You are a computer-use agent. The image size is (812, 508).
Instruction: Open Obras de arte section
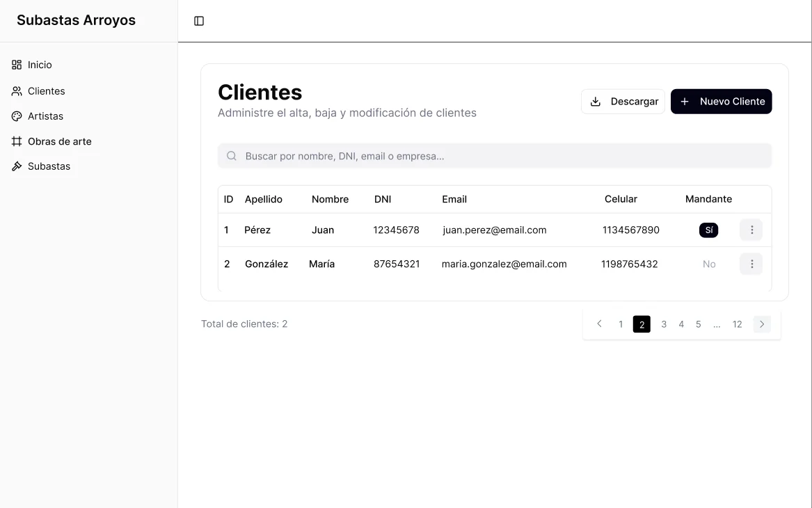click(51, 141)
